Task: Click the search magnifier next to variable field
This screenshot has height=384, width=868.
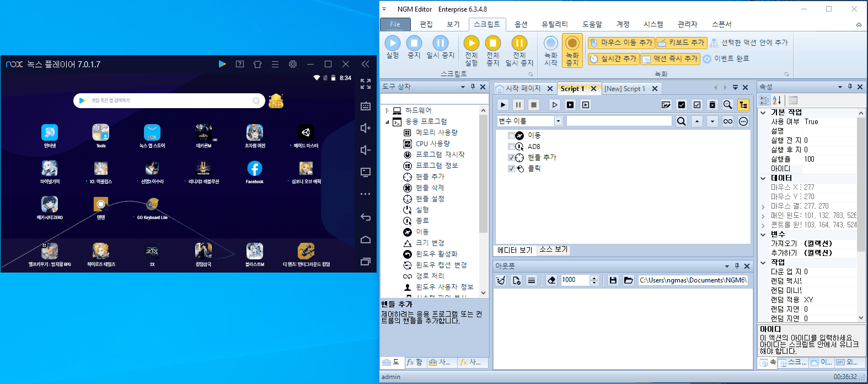Action: click(x=682, y=121)
